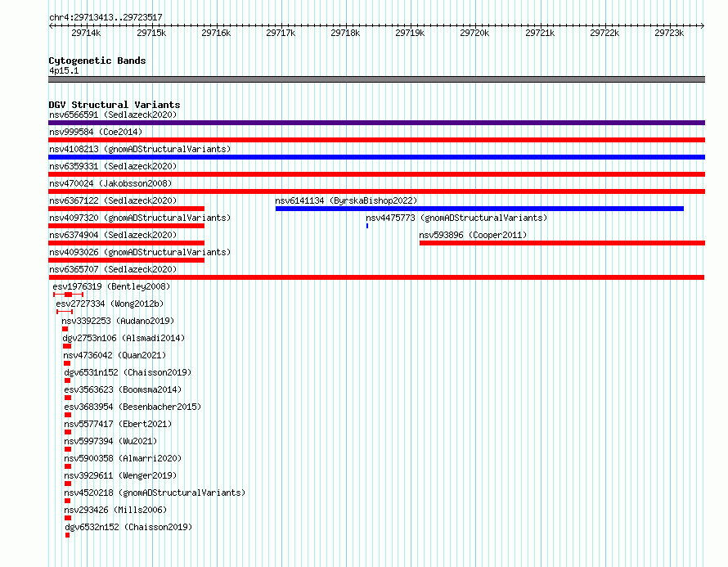This screenshot has width=728, height=567.
Task: Open nsv4108213 (gnomADStructuralVariants) label
Action: click(x=140, y=149)
